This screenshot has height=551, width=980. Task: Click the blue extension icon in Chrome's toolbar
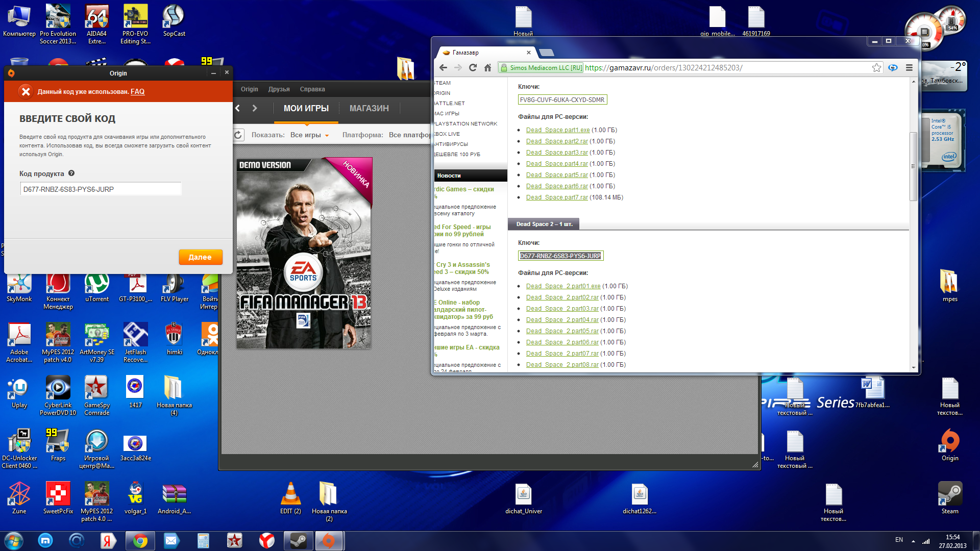(893, 68)
